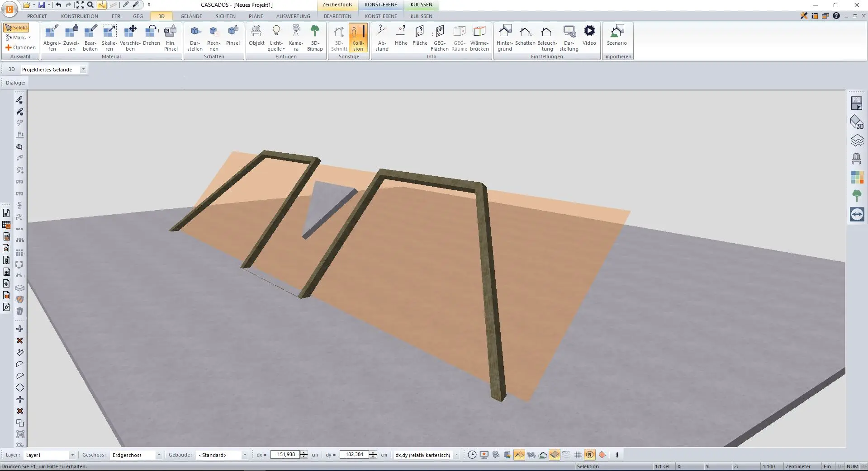Open Beleuchtung settings
Screen dimensions: 868x471
[547, 38]
